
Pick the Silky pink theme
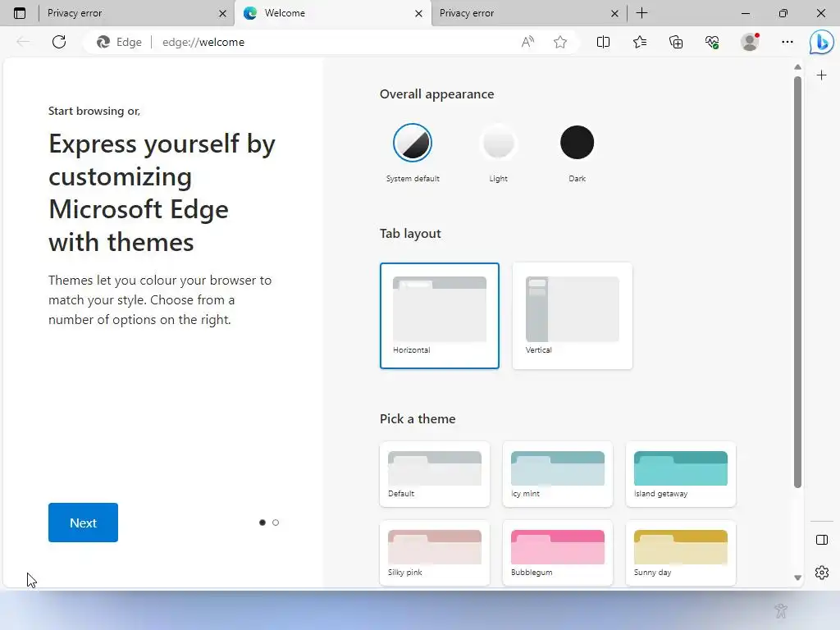pyautogui.click(x=435, y=553)
